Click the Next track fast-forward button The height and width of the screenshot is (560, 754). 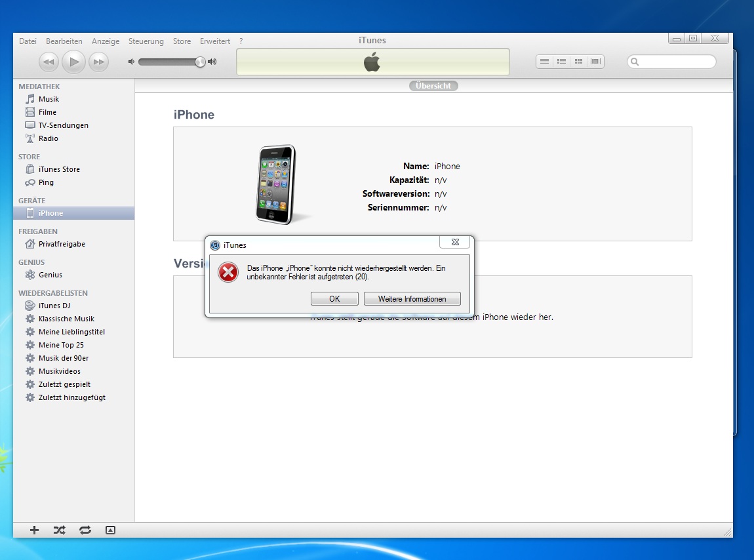pyautogui.click(x=98, y=62)
